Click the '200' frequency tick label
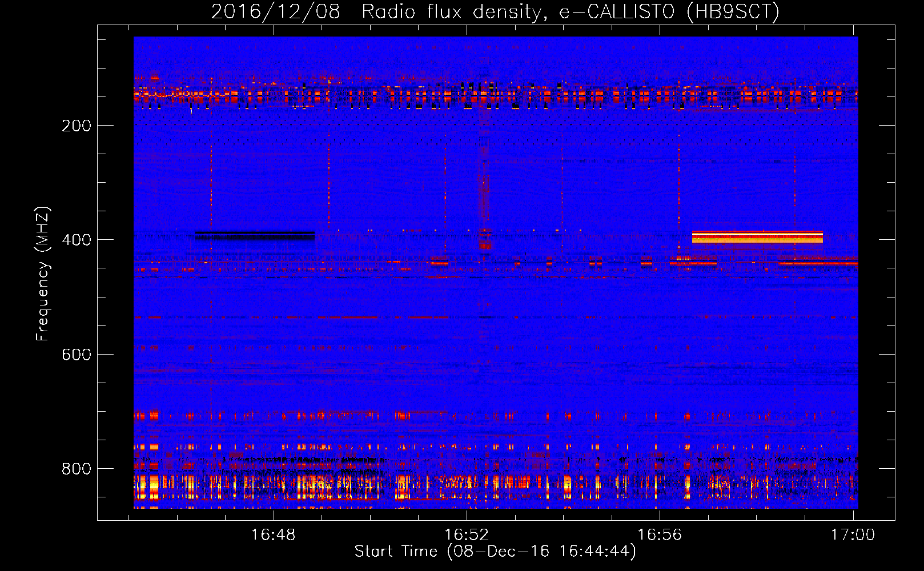Viewport: 924px width, 571px height. click(x=77, y=126)
